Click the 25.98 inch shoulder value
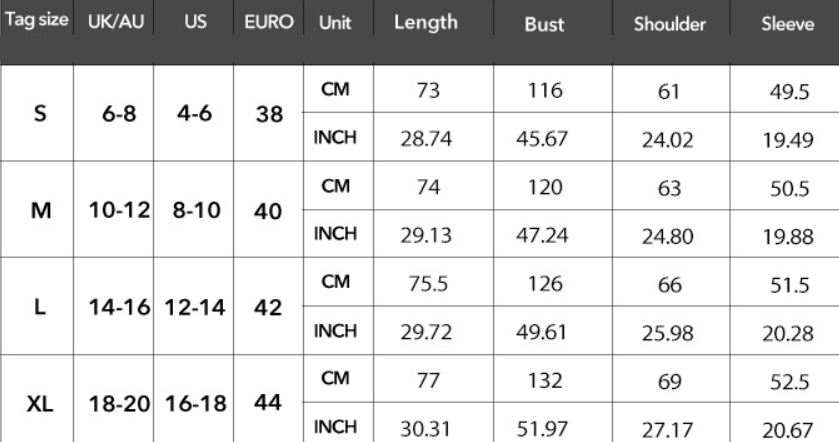This screenshot has width=839, height=442. pyautogui.click(x=668, y=333)
